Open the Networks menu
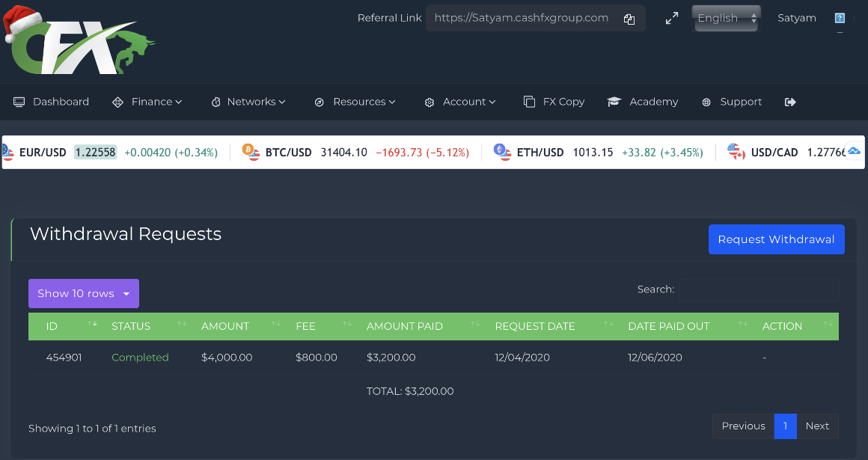Image resolution: width=868 pixels, height=460 pixels. (x=248, y=102)
